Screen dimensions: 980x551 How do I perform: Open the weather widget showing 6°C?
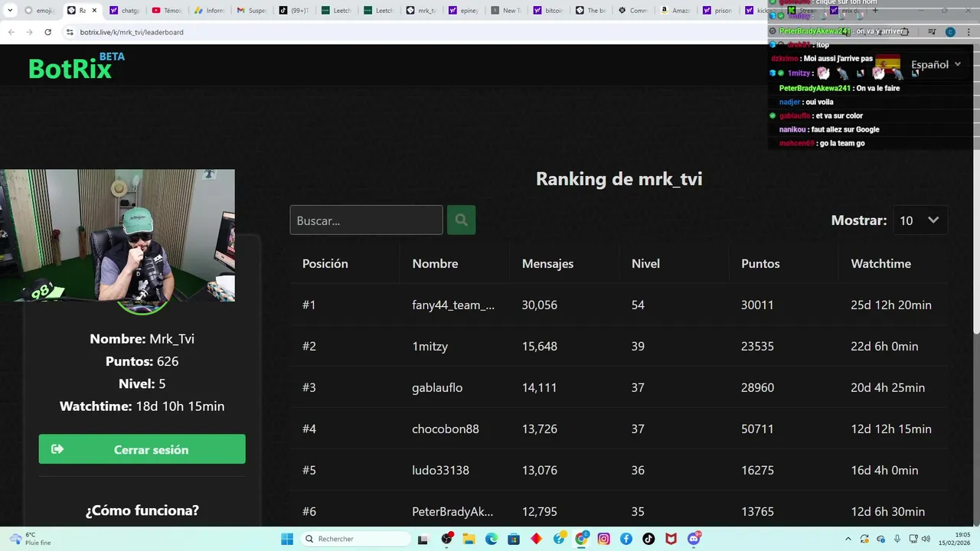click(31, 539)
